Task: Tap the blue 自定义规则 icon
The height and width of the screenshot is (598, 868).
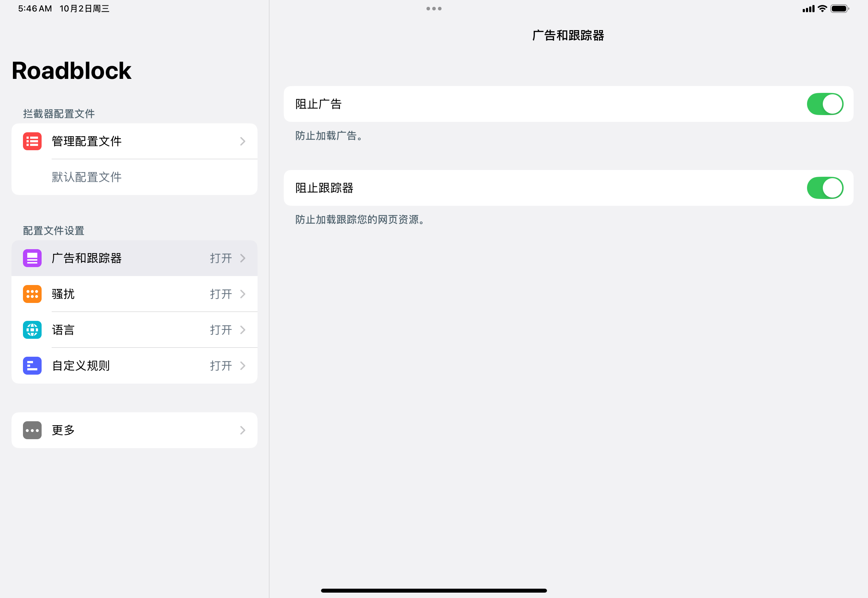Action: [x=32, y=366]
